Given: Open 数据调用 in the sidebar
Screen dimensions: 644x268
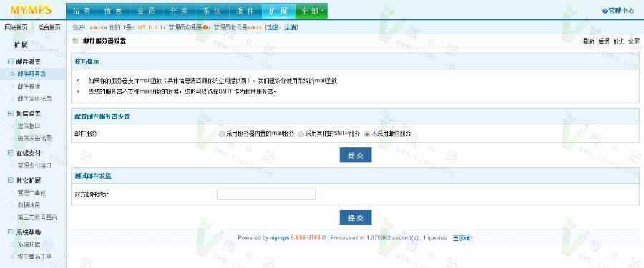Looking at the screenshot, I should pyautogui.click(x=29, y=205).
